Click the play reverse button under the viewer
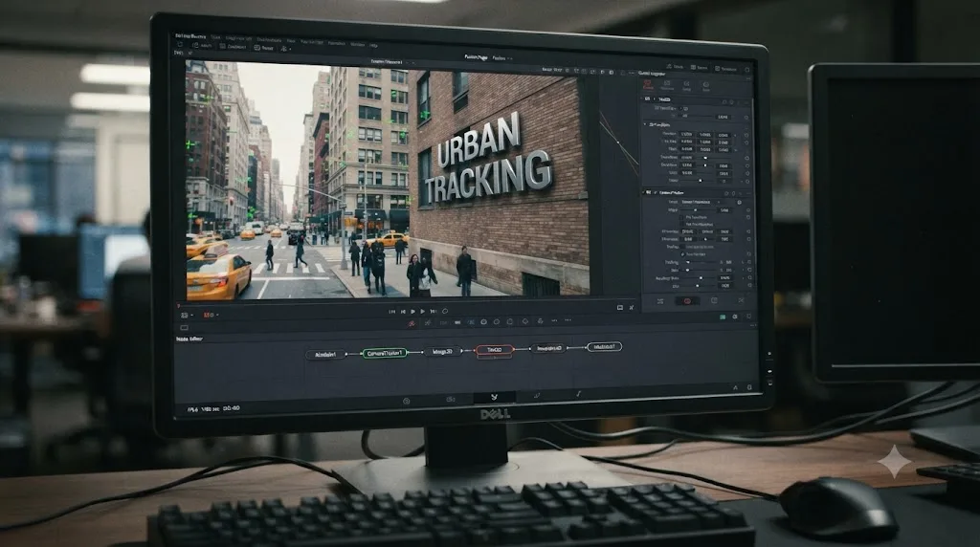Viewport: 980px width, 547px height. (412, 311)
